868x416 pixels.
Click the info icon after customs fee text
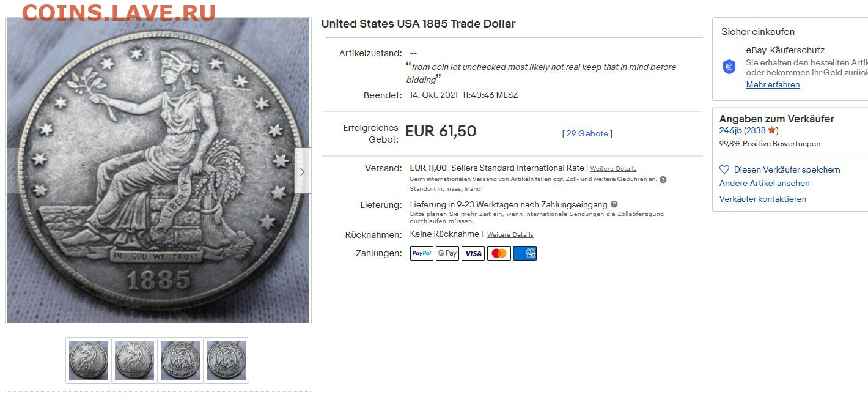pos(663,180)
